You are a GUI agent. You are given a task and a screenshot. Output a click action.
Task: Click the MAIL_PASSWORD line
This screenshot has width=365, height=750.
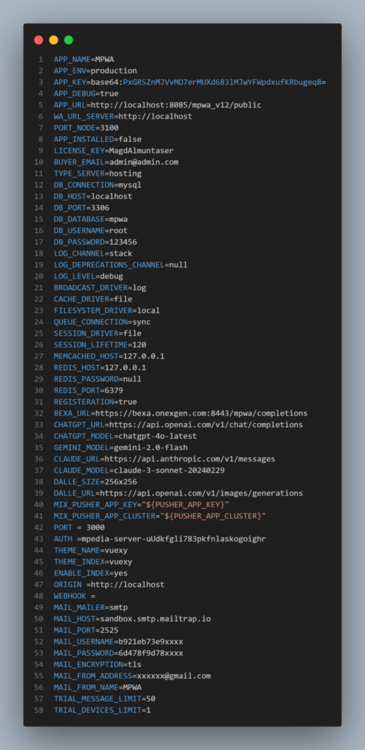tap(118, 653)
